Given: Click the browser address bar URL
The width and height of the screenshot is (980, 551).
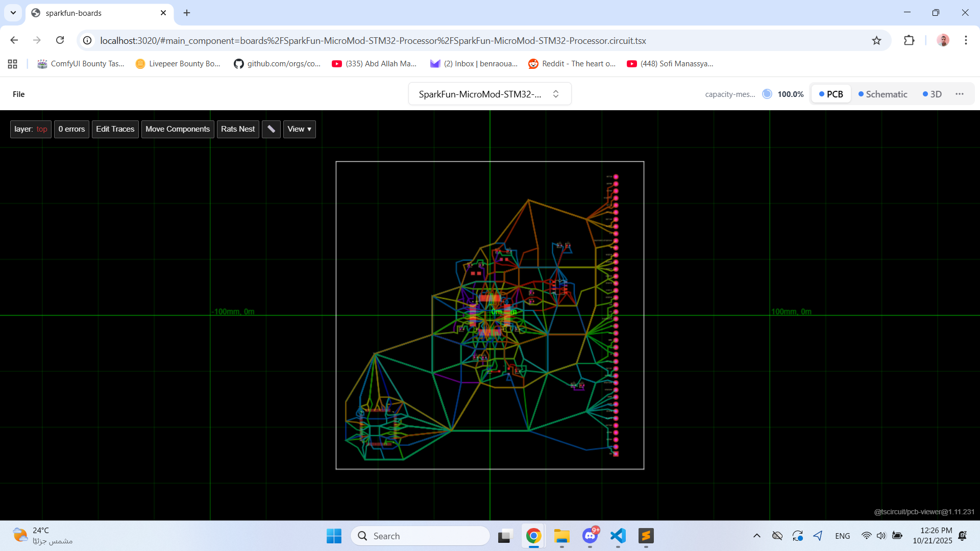Looking at the screenshot, I should point(373,40).
